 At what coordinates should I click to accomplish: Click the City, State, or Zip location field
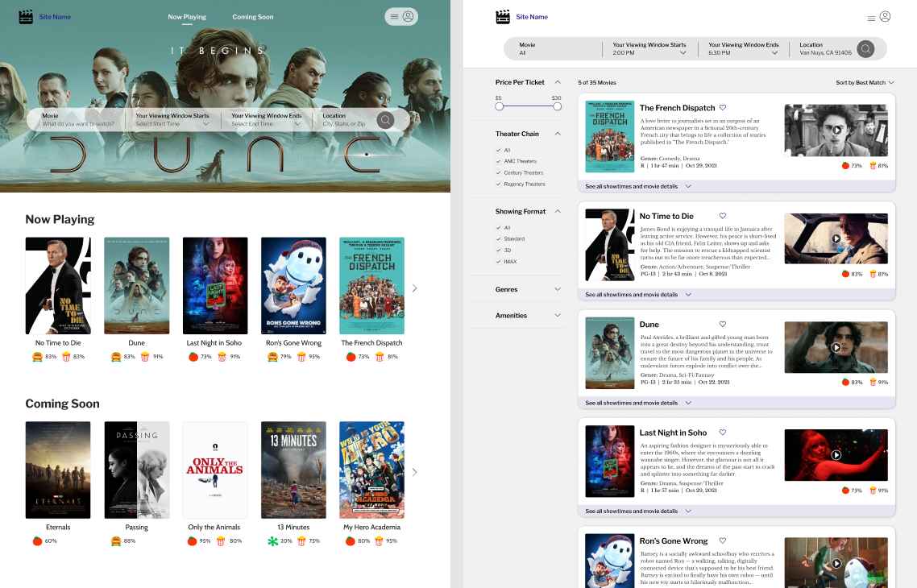coord(345,120)
